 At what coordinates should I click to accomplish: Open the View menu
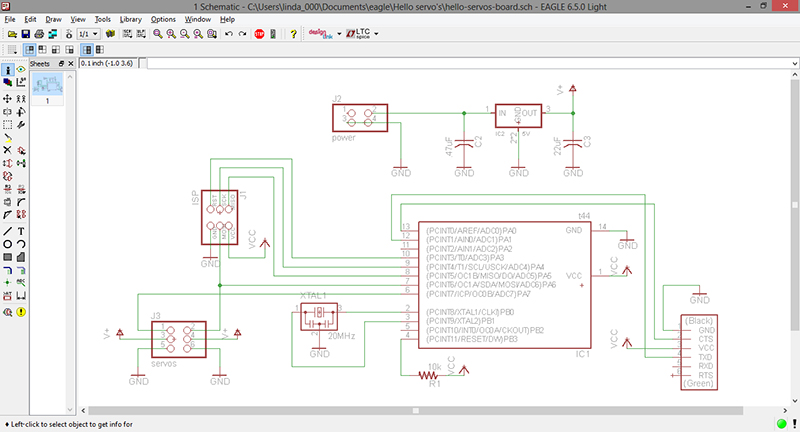[x=78, y=19]
